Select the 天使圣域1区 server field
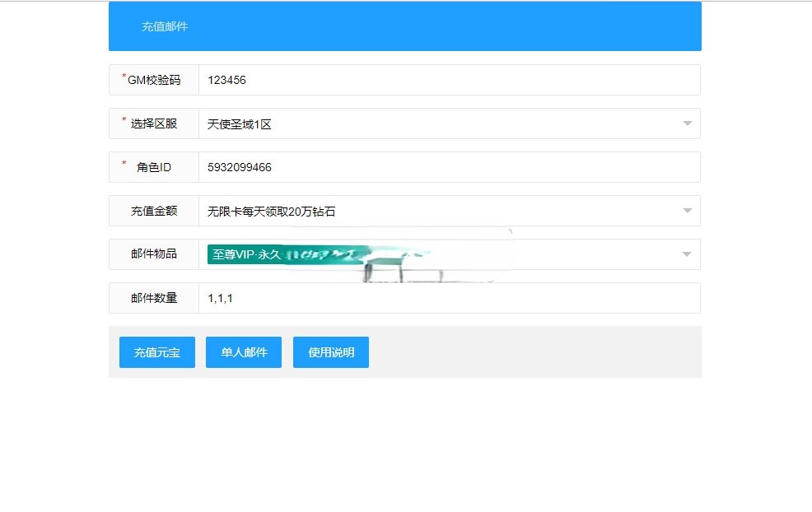Image resolution: width=812 pixels, height=512 pixels. (412, 123)
